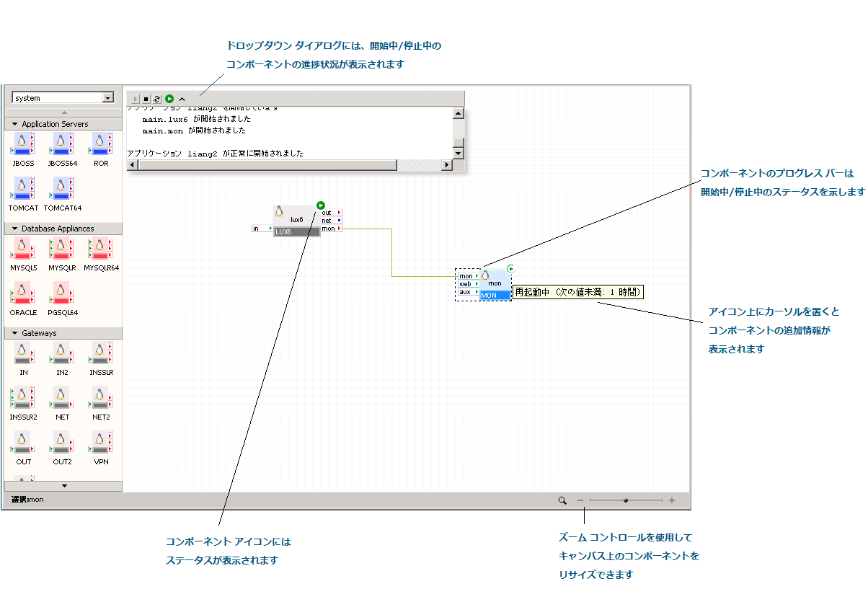868x602 pixels.
Task: Select the IN2 gateway icon
Action: point(61,353)
